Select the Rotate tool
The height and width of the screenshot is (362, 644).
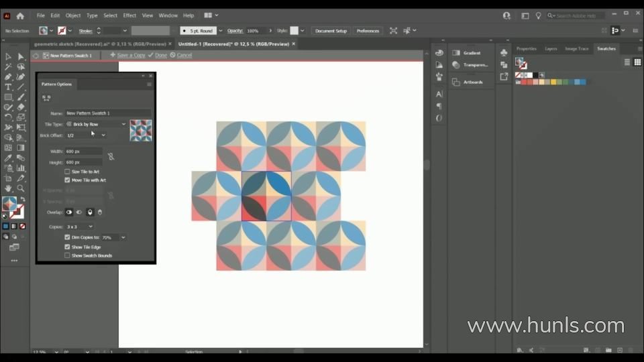[8, 117]
